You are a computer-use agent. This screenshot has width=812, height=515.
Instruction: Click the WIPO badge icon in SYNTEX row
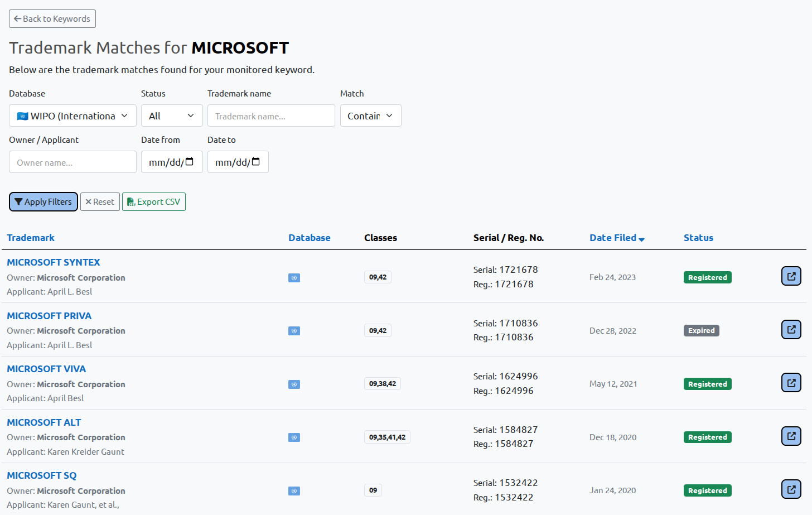294,277
